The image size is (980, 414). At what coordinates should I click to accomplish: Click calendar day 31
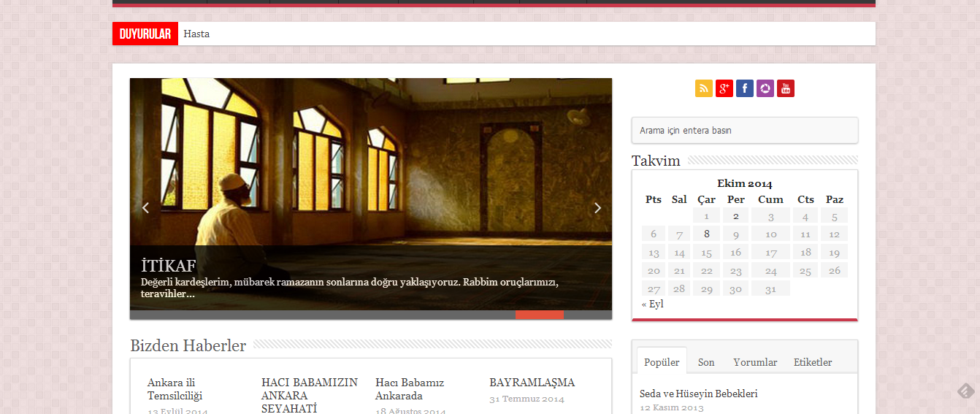pos(770,289)
